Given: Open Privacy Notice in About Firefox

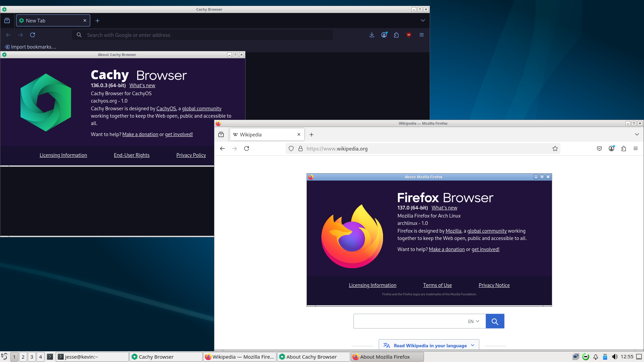Looking at the screenshot, I should tap(494, 285).
